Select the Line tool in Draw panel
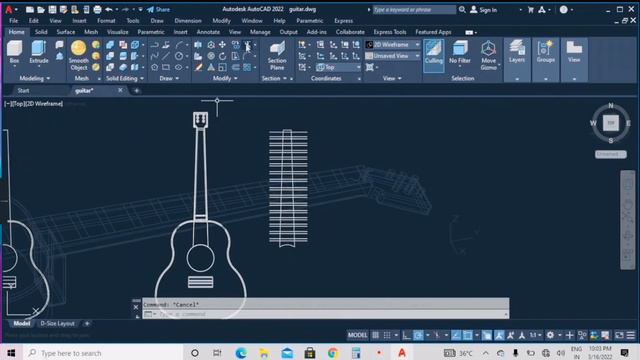 pos(166,56)
